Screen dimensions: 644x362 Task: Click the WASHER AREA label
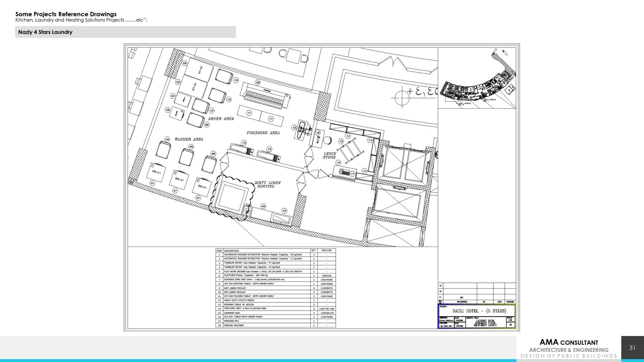[189, 139]
